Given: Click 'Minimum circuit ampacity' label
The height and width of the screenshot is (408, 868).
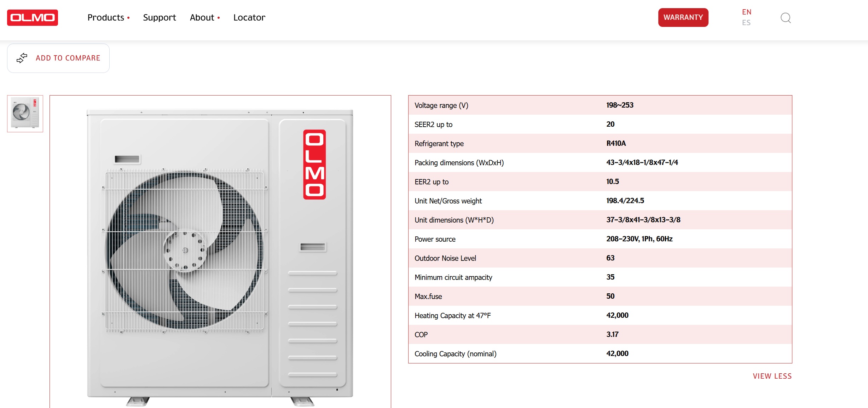Looking at the screenshot, I should point(453,277).
